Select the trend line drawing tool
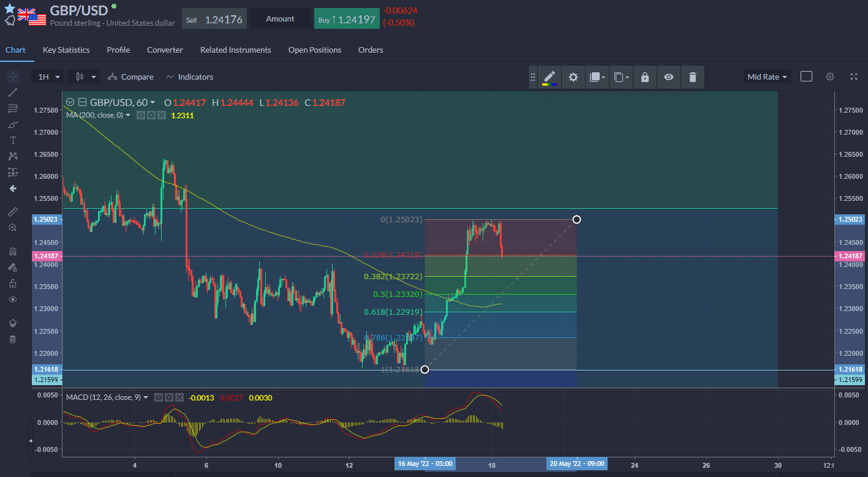This screenshot has height=477, width=868. click(x=12, y=92)
